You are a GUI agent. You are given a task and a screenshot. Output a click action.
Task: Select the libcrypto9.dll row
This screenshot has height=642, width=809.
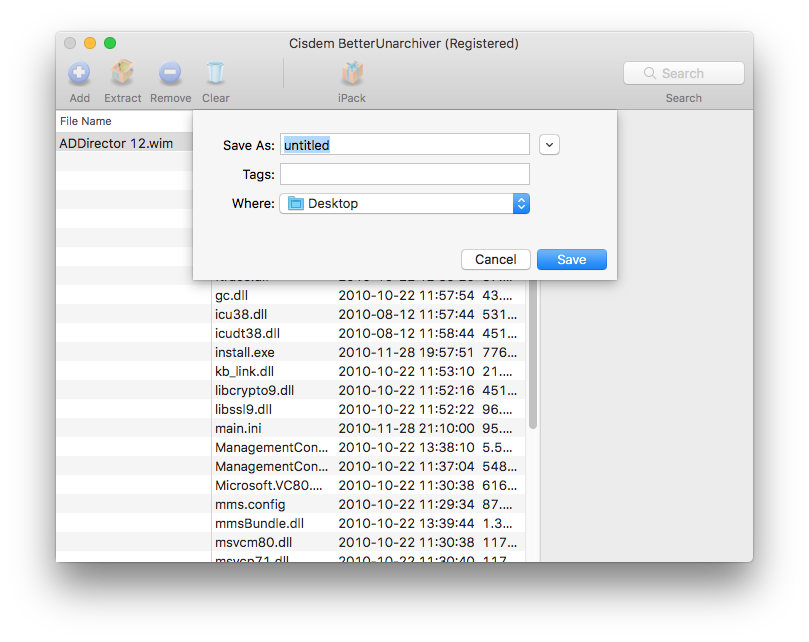(368, 390)
